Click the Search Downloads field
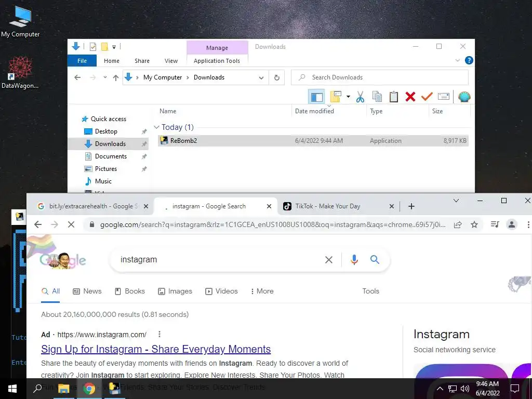 pos(380,77)
